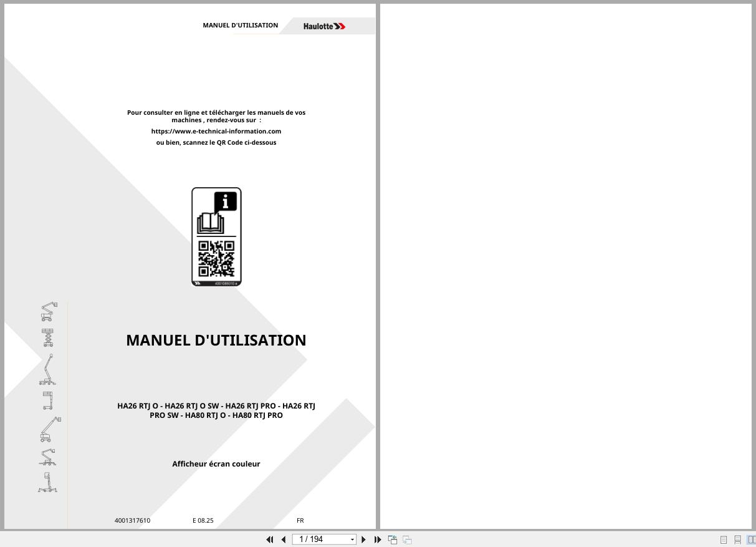Click the revision text E 08.25
The height and width of the screenshot is (547, 756).
[203, 520]
